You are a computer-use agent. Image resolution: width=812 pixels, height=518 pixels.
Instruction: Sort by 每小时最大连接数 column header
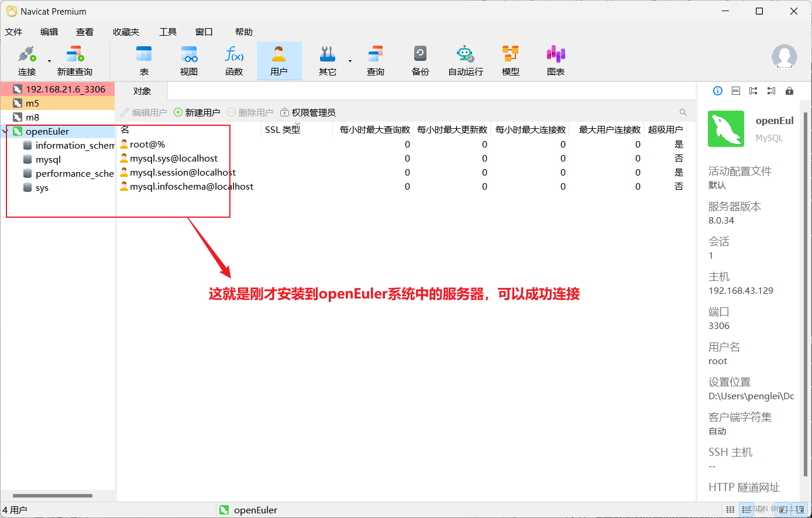(x=530, y=129)
